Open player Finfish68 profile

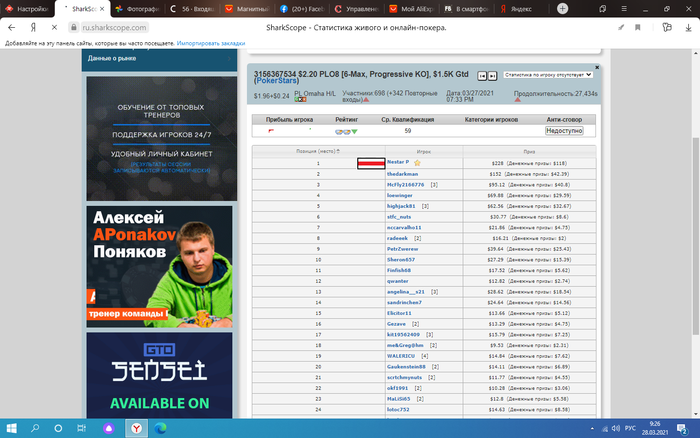399,271
